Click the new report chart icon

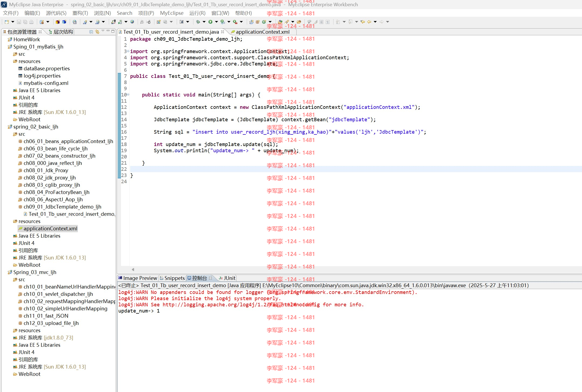pos(159,22)
